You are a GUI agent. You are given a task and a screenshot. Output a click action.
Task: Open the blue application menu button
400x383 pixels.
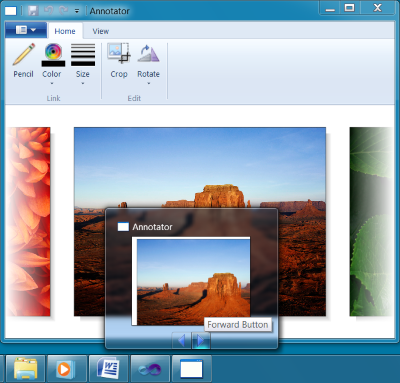coord(26,30)
